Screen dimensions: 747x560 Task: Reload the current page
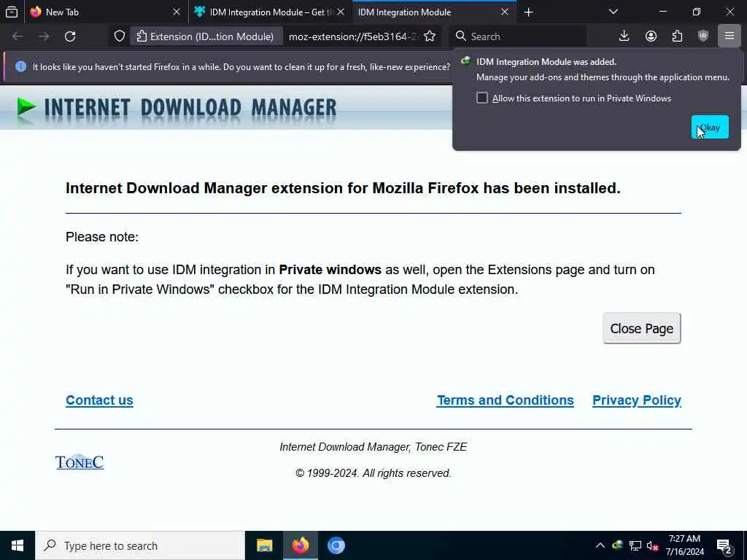(70, 36)
